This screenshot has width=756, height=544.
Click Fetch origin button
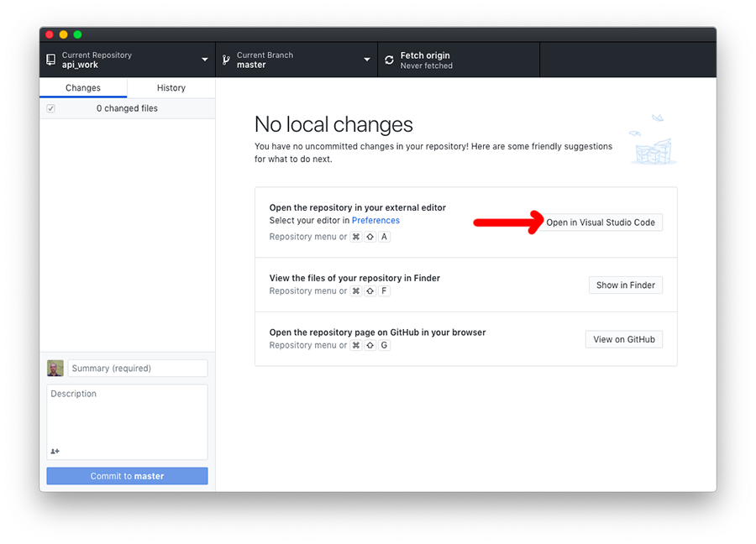[459, 60]
